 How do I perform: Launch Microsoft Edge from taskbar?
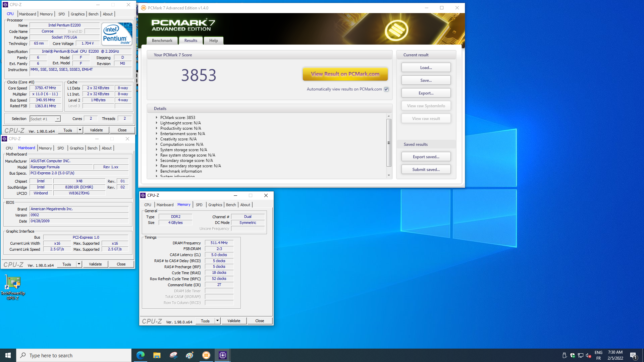point(141,355)
